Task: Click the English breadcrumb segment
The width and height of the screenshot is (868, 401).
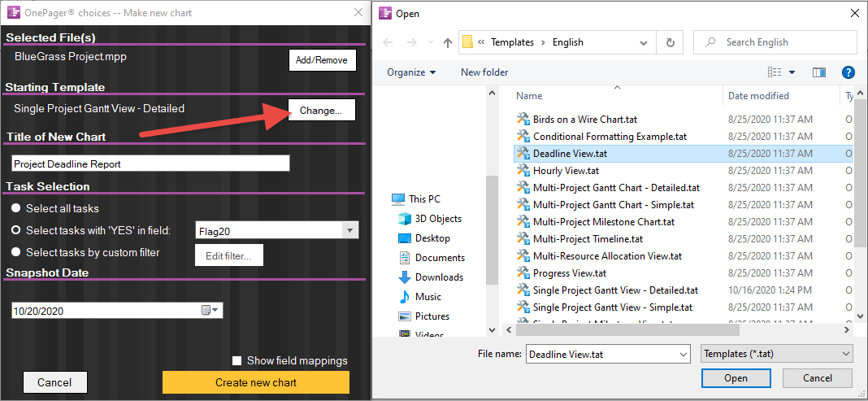Action: (x=567, y=42)
